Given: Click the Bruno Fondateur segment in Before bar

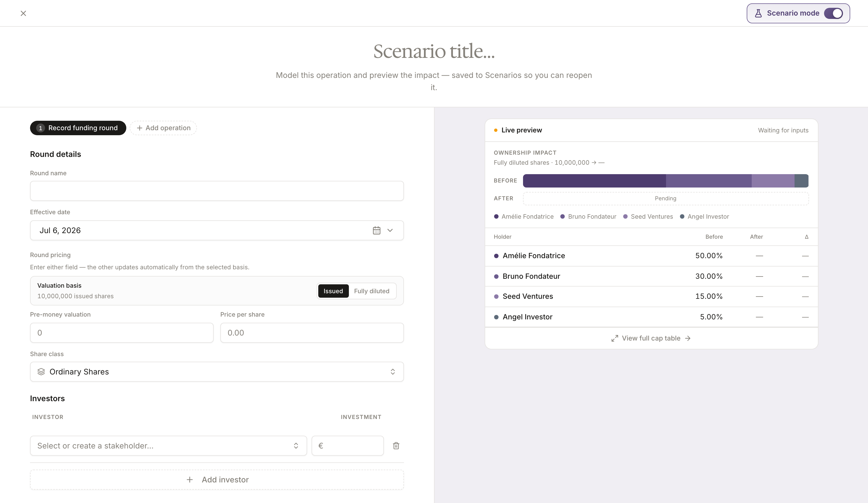Looking at the screenshot, I should [x=709, y=181].
